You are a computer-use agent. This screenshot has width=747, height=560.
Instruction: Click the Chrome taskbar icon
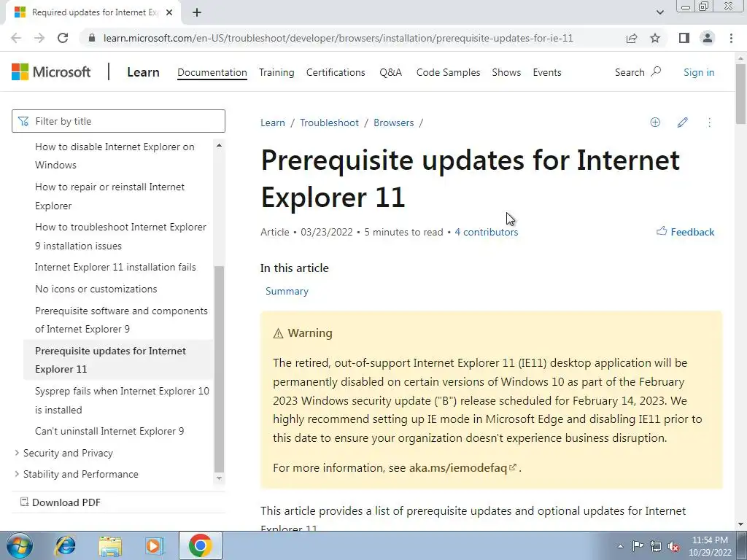pyautogui.click(x=201, y=545)
